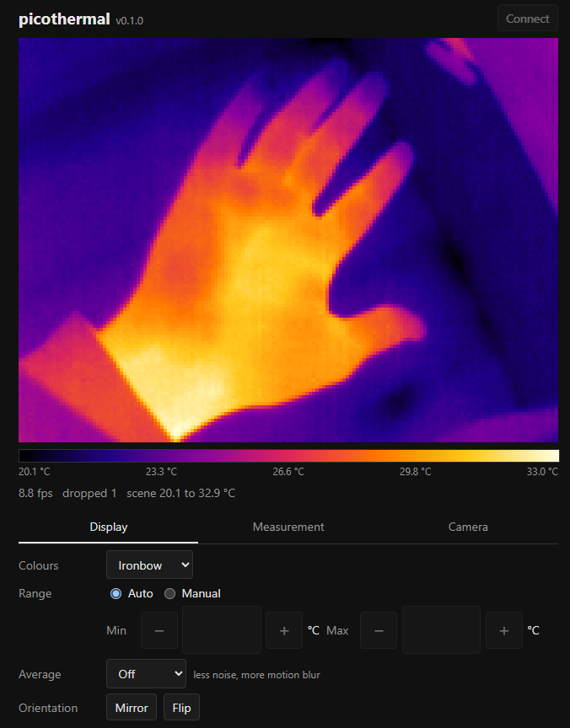The height and width of the screenshot is (728, 570).
Task: Switch to the Display tab
Action: coord(108,527)
